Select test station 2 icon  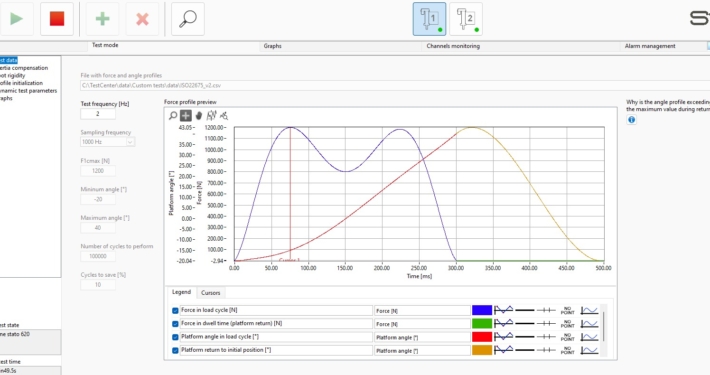click(x=466, y=19)
